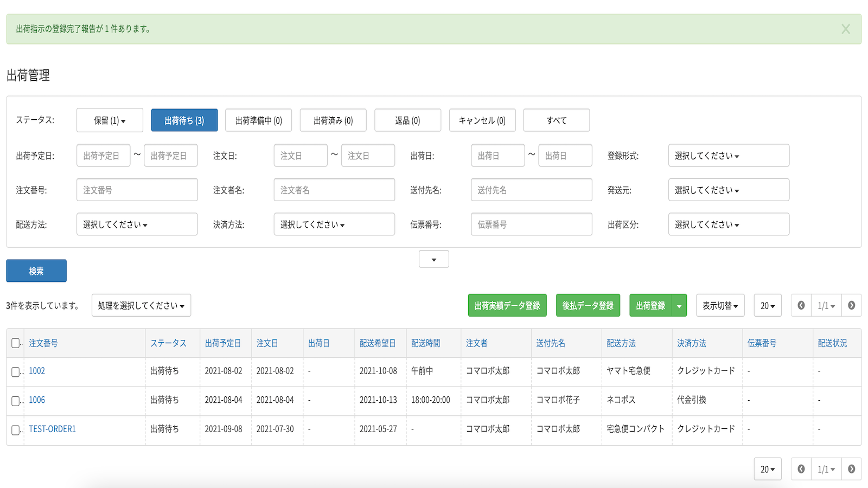Sort by 決済方法 column header
Viewport: 868px width, 488px height.
[692, 343]
